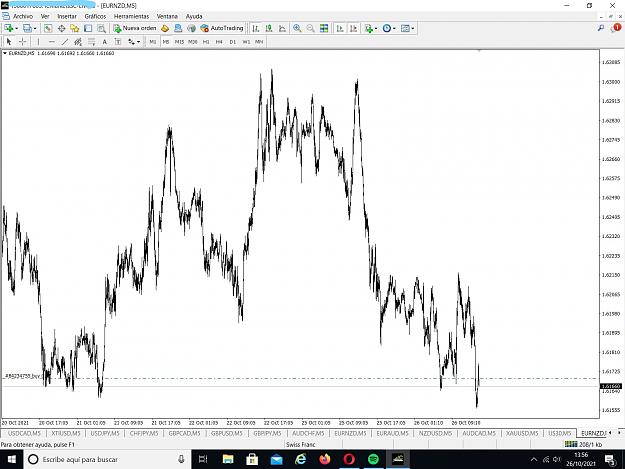The image size is (625, 469).
Task: Open the chart templates icon
Action: 405,28
